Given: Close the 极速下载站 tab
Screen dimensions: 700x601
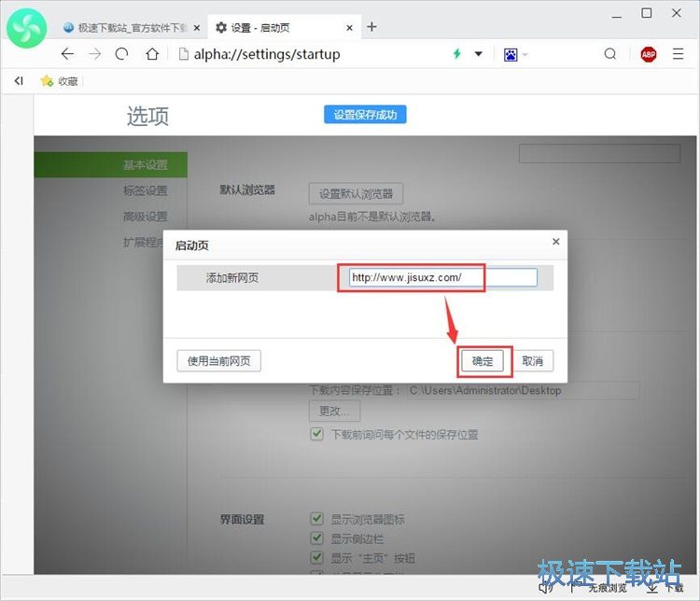Looking at the screenshot, I should click(x=196, y=28).
